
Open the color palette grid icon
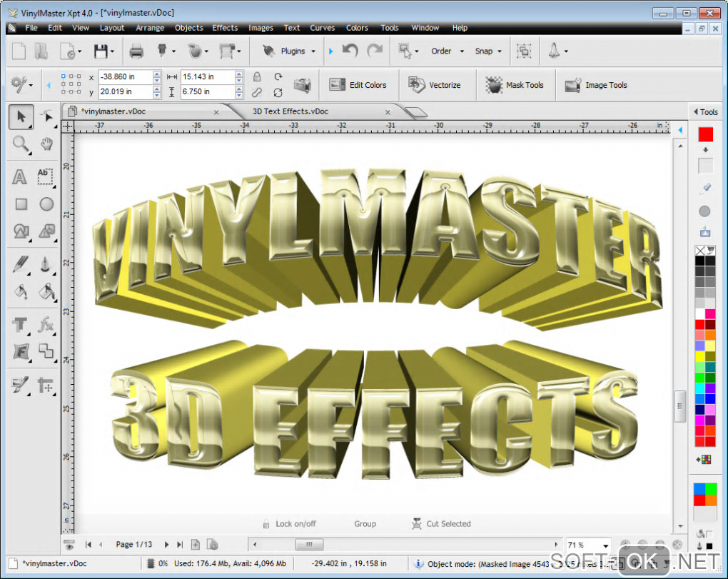coord(704,460)
